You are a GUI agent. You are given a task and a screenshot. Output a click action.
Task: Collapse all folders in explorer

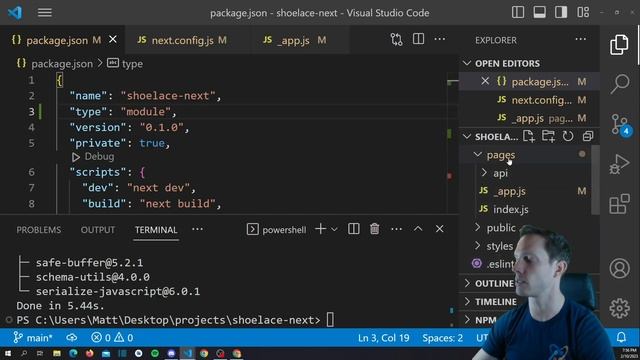point(588,136)
